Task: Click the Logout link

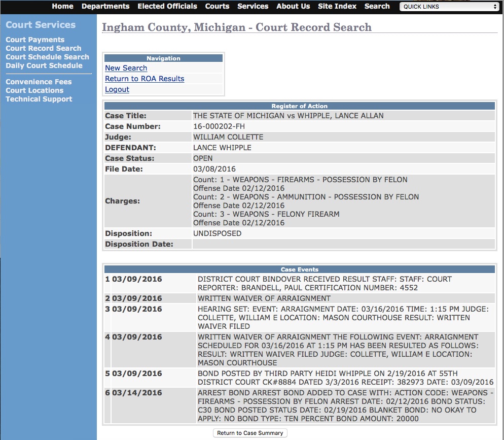Action: [117, 89]
